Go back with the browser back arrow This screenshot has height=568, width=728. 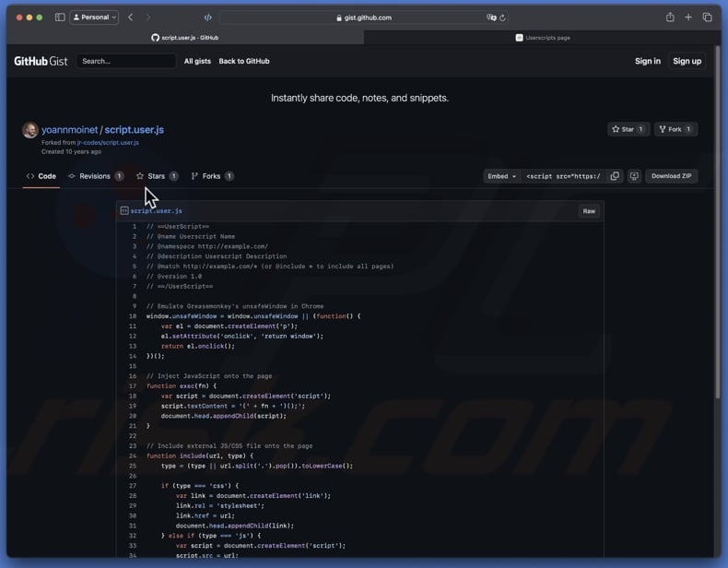coord(131,18)
